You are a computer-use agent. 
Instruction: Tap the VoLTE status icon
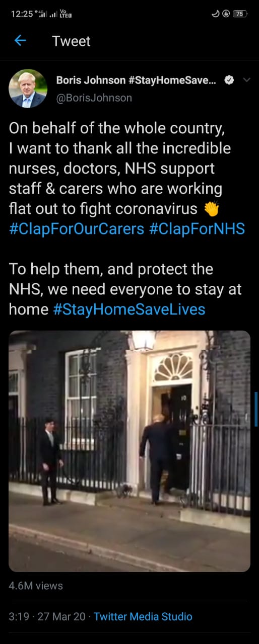pos(66,14)
